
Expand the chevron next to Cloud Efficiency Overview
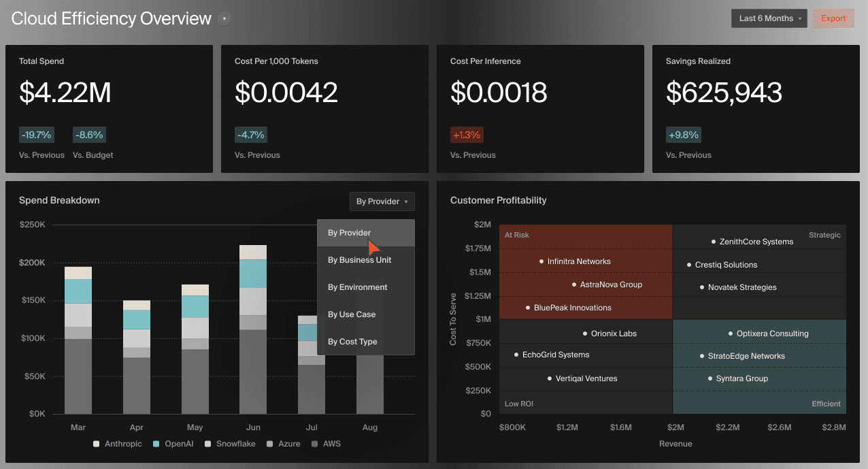point(224,18)
